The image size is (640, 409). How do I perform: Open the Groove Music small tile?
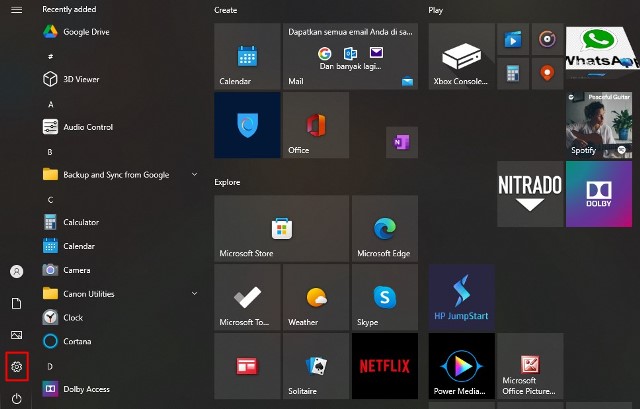click(547, 39)
